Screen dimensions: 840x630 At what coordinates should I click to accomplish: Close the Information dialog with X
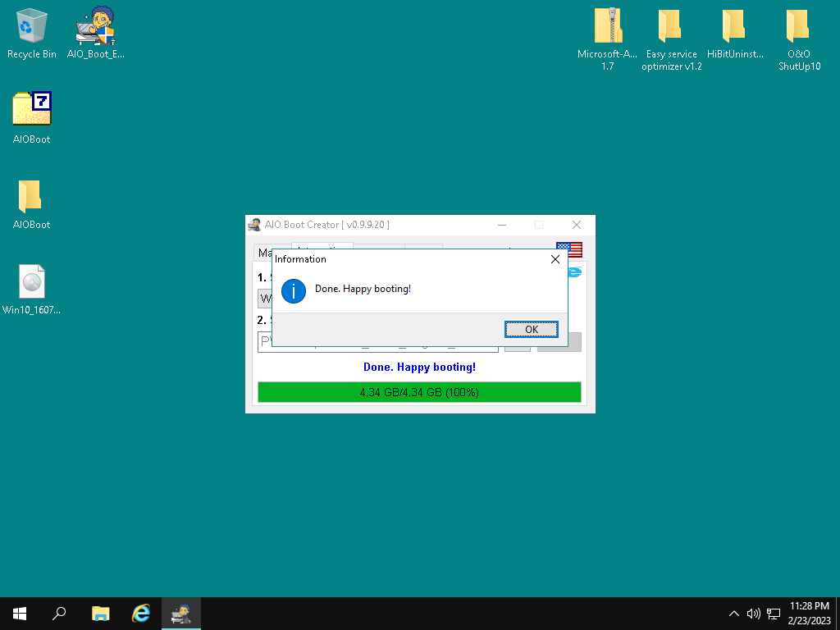point(555,259)
